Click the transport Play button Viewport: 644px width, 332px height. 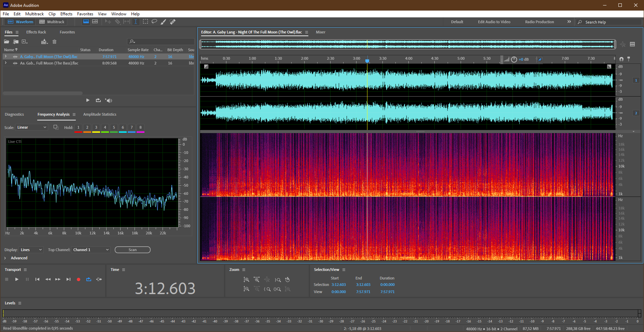17,279
